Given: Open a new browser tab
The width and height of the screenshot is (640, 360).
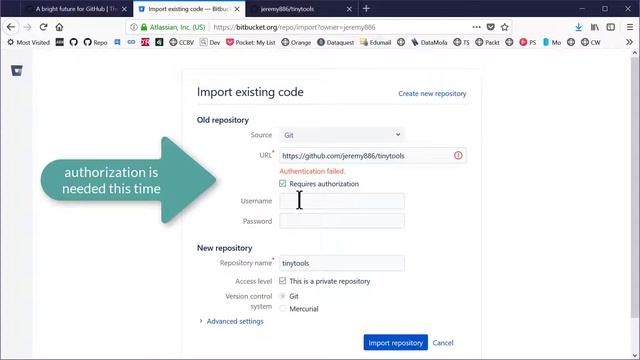Looking at the screenshot, I should [366, 9].
